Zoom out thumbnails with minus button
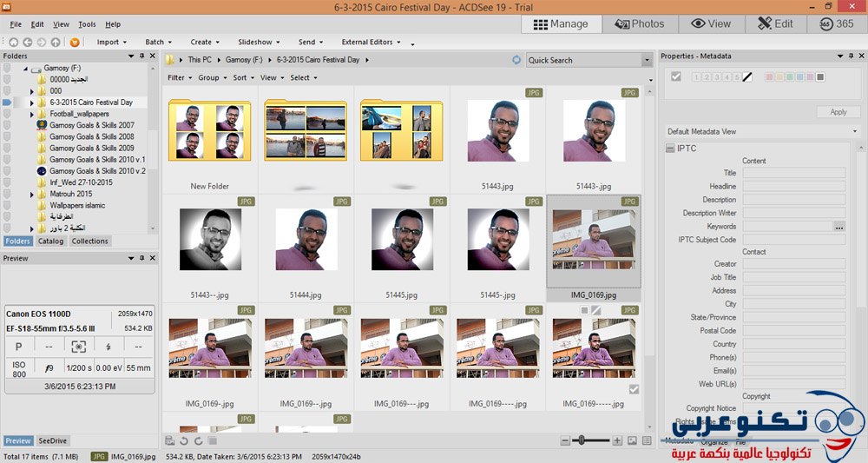The image size is (868, 463). 565,440
